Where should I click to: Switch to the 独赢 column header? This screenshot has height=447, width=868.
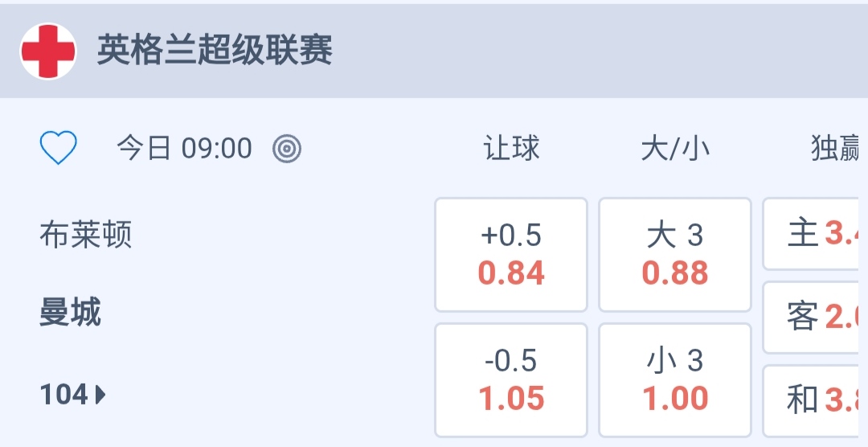coord(836,148)
